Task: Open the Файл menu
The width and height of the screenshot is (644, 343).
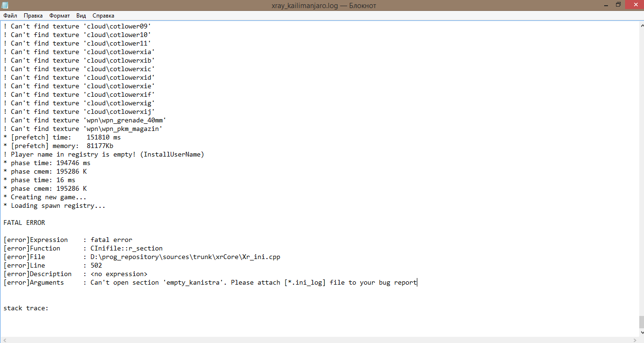Action: 10,16
